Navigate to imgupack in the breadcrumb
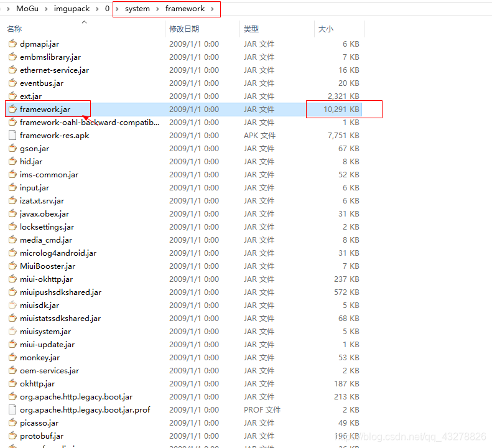The image size is (492, 448). point(72,9)
